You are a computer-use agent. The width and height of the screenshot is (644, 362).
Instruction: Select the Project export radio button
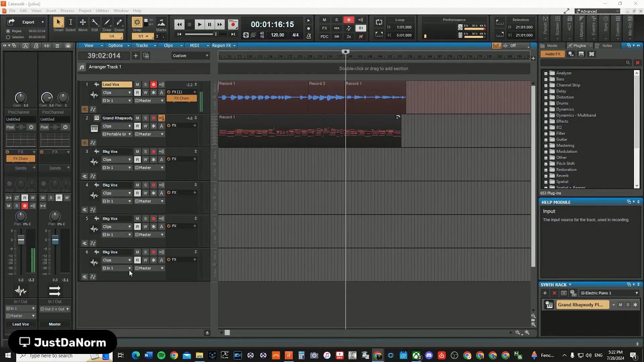(8, 31)
